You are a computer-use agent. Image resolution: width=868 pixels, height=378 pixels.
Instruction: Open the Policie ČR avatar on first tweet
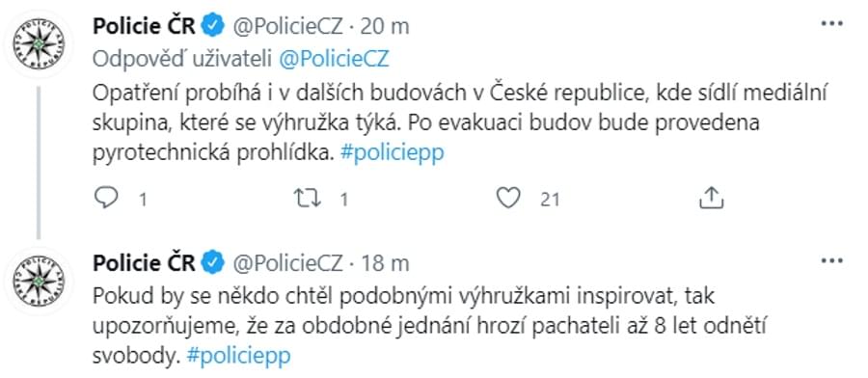tap(39, 43)
